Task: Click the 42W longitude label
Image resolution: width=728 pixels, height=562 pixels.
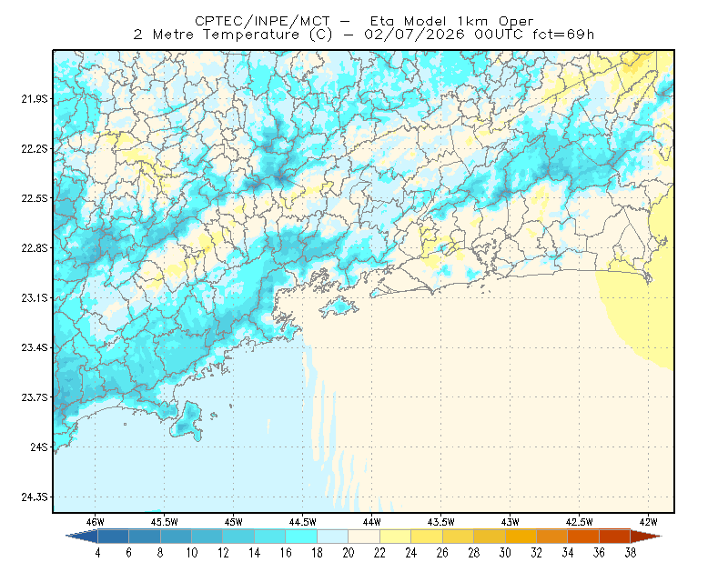Action: click(648, 522)
